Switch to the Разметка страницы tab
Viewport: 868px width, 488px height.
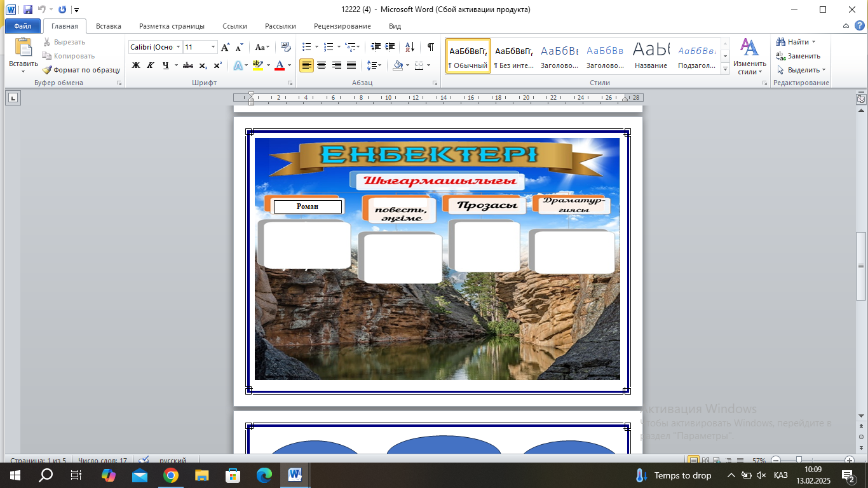(172, 26)
